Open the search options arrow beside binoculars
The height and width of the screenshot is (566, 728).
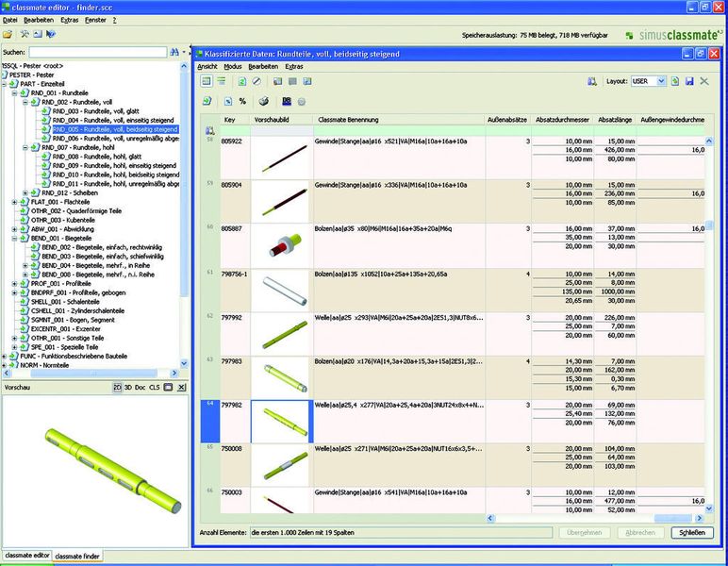pos(184,52)
